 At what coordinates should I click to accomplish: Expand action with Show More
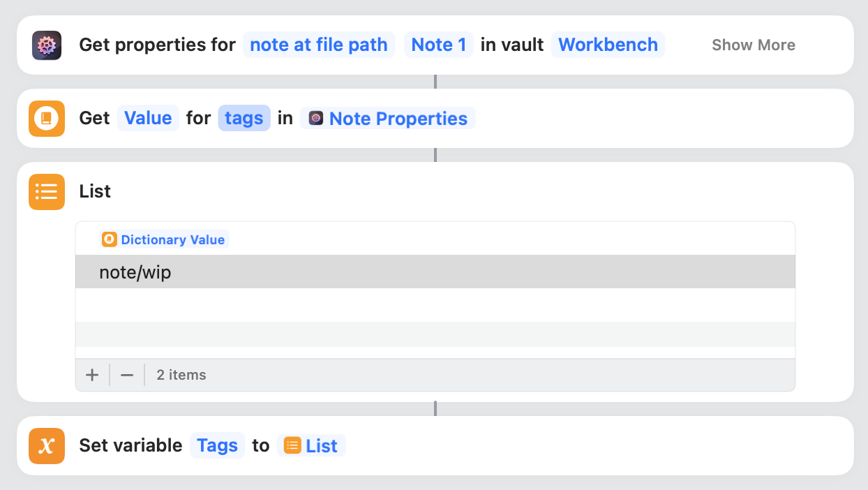click(x=753, y=45)
